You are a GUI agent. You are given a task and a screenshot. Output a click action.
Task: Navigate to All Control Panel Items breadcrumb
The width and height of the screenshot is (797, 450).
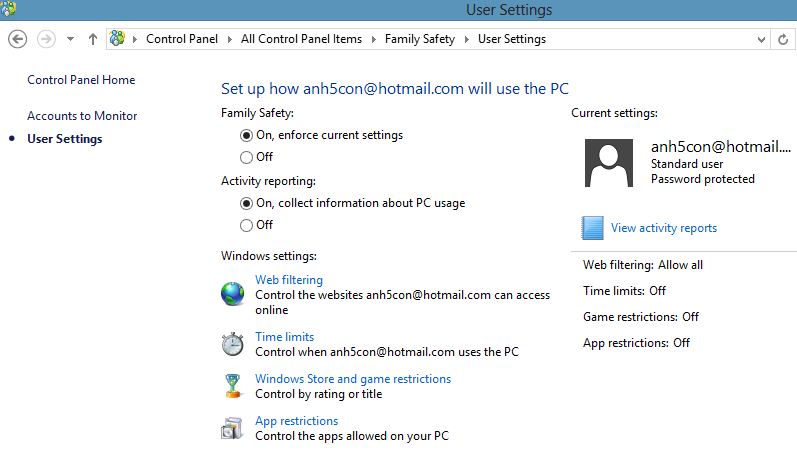click(x=301, y=39)
